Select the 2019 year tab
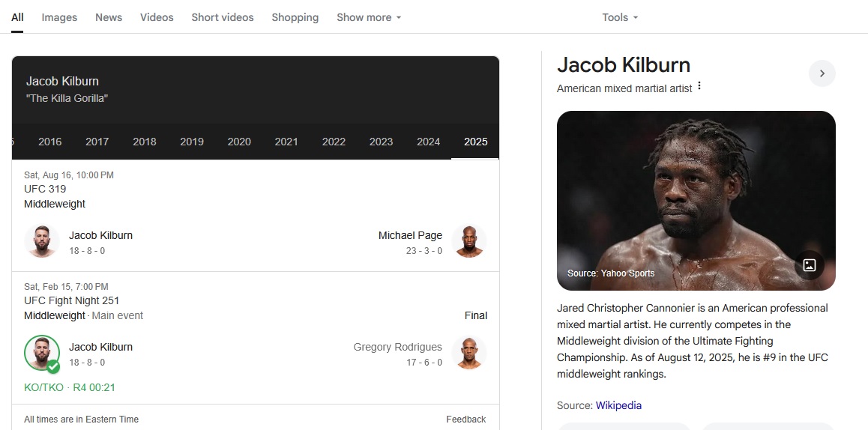Image resolution: width=868 pixels, height=430 pixels. click(x=192, y=142)
